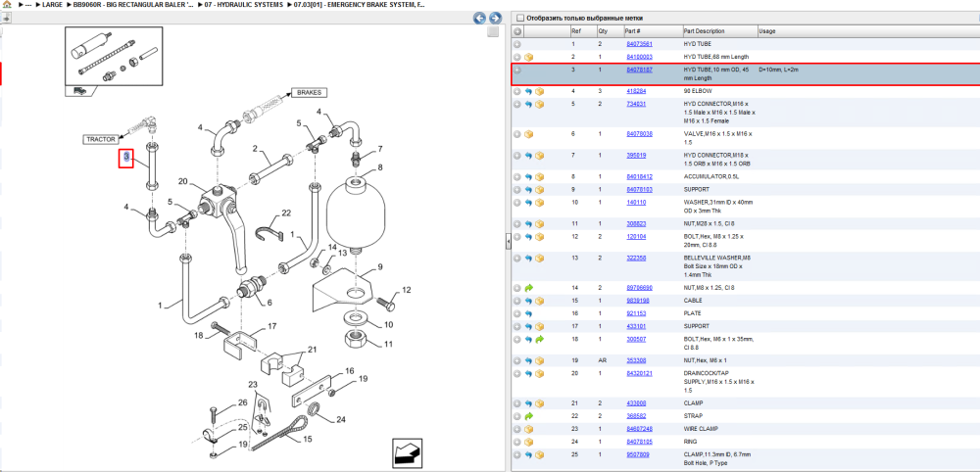This screenshot has width=980, height=472.
Task: Sort by the Ref column header
Action: click(x=582, y=31)
